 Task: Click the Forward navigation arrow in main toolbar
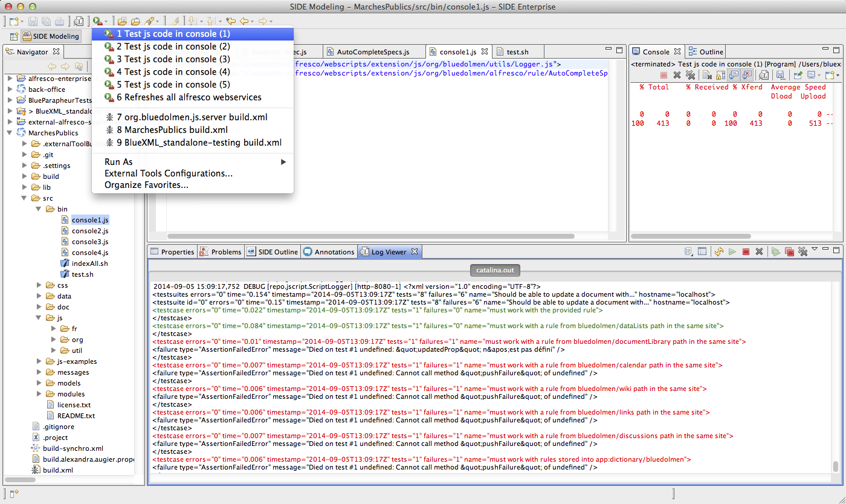pyautogui.click(x=263, y=21)
